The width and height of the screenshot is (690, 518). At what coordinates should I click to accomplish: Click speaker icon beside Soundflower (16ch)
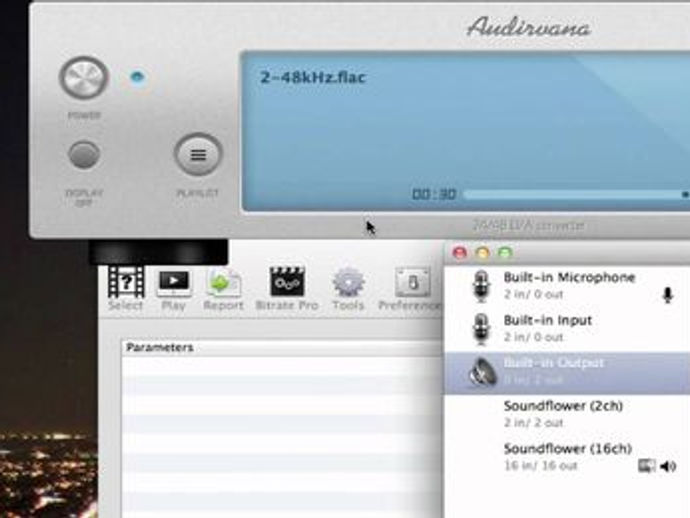[x=668, y=466]
